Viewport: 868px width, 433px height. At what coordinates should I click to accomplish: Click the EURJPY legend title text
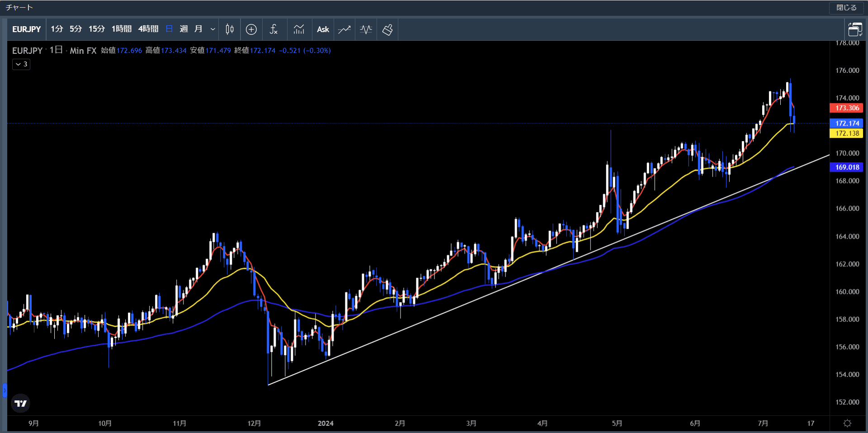coord(27,51)
